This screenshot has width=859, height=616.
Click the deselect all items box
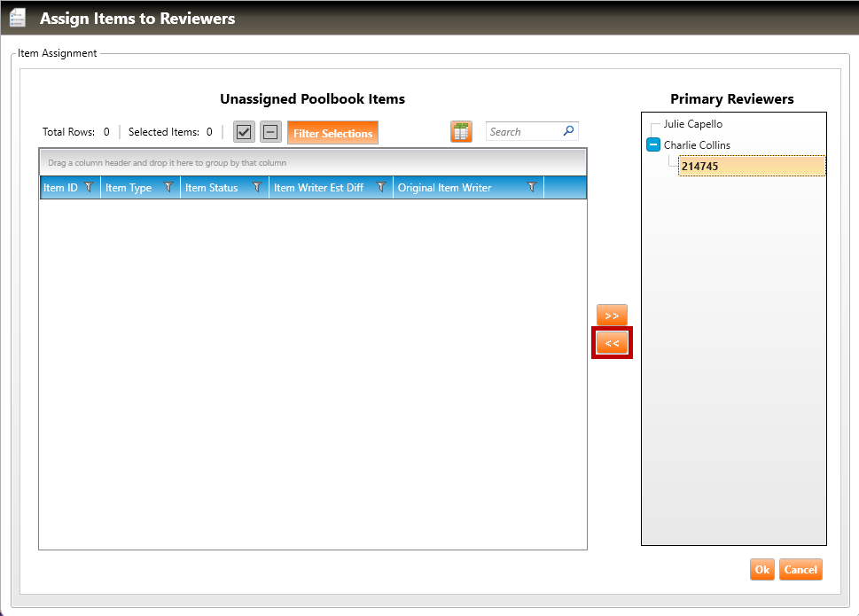270,133
